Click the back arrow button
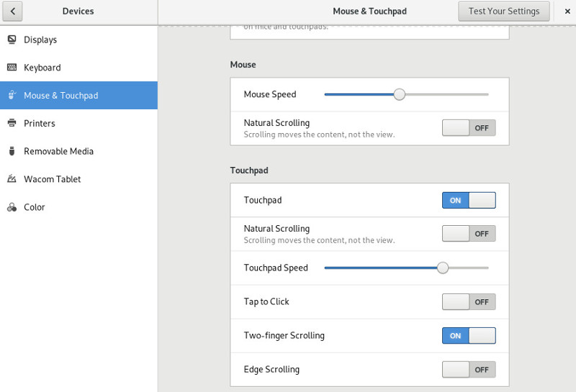576x392 pixels. tap(12, 12)
